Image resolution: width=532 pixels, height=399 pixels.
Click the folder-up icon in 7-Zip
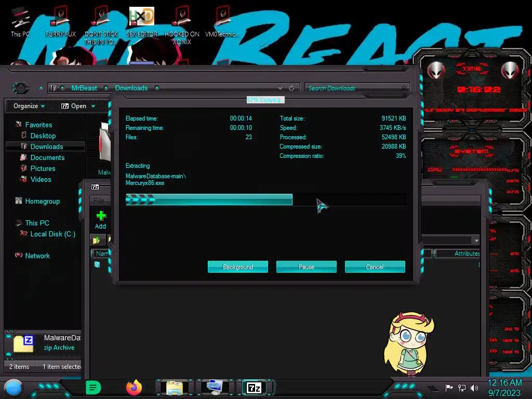click(96, 240)
